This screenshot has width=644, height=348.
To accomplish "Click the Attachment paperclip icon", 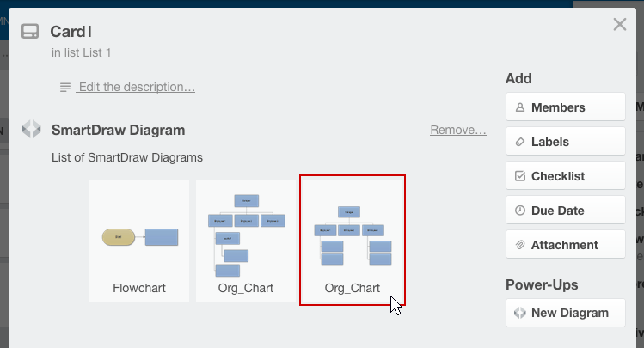I will point(519,245).
